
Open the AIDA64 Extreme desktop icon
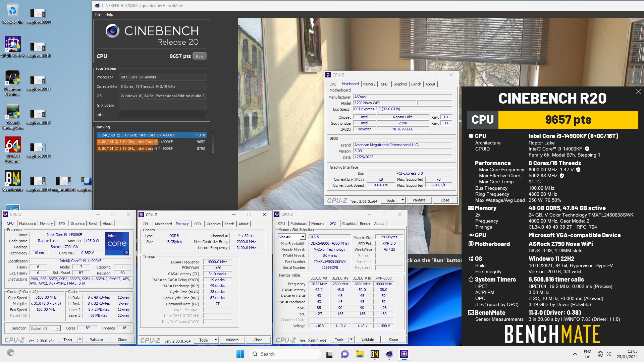click(x=12, y=150)
